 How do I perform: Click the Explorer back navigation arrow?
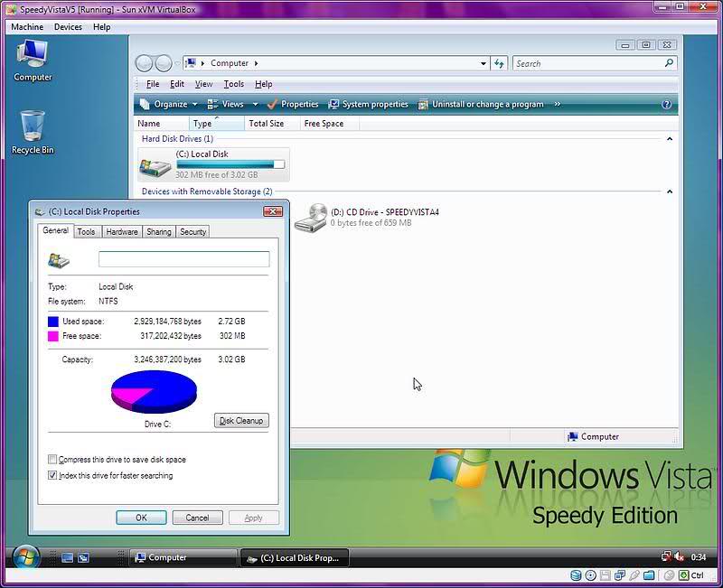pyautogui.click(x=145, y=63)
